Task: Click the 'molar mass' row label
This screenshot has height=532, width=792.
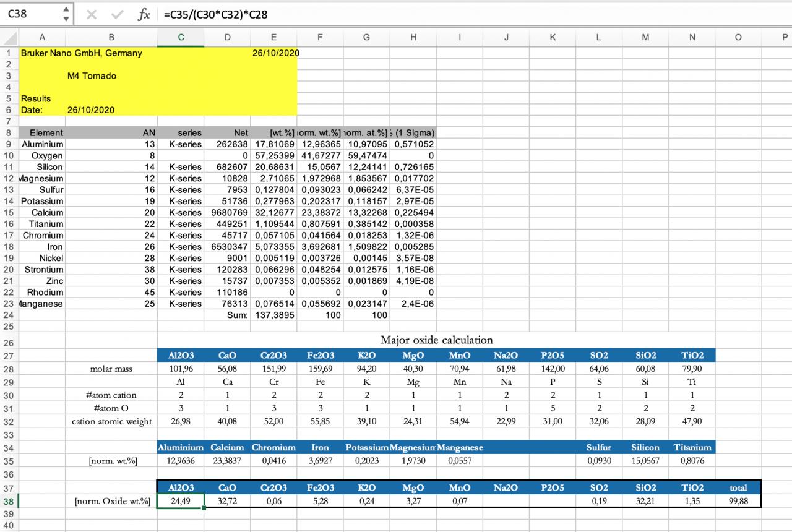Action: [111, 369]
